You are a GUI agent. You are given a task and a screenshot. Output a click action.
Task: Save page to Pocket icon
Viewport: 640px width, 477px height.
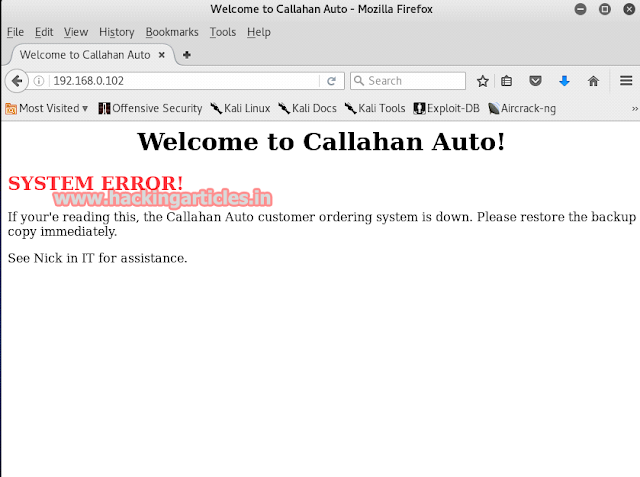click(x=535, y=81)
